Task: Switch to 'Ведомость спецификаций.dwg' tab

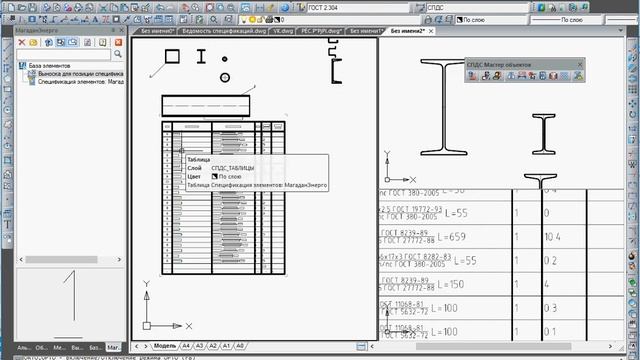Action: point(224,31)
